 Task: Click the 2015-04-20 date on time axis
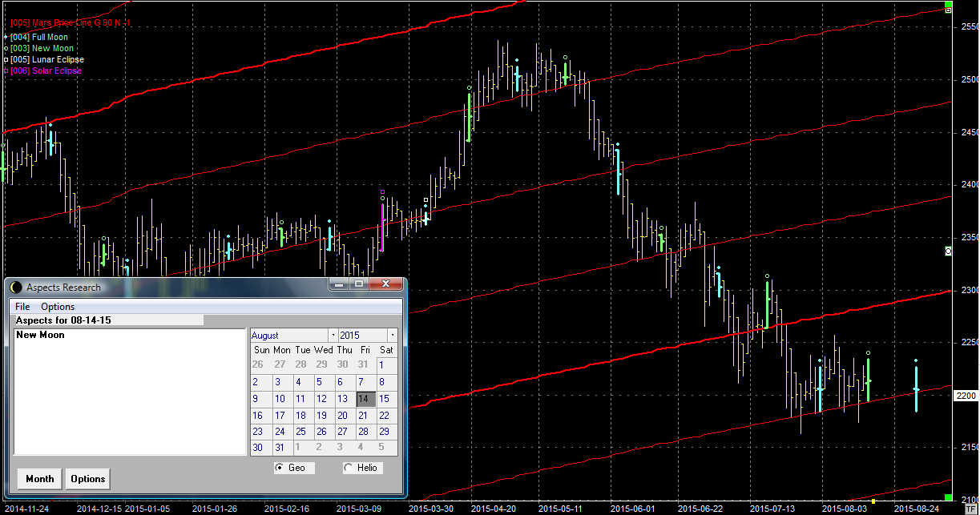pos(493,509)
